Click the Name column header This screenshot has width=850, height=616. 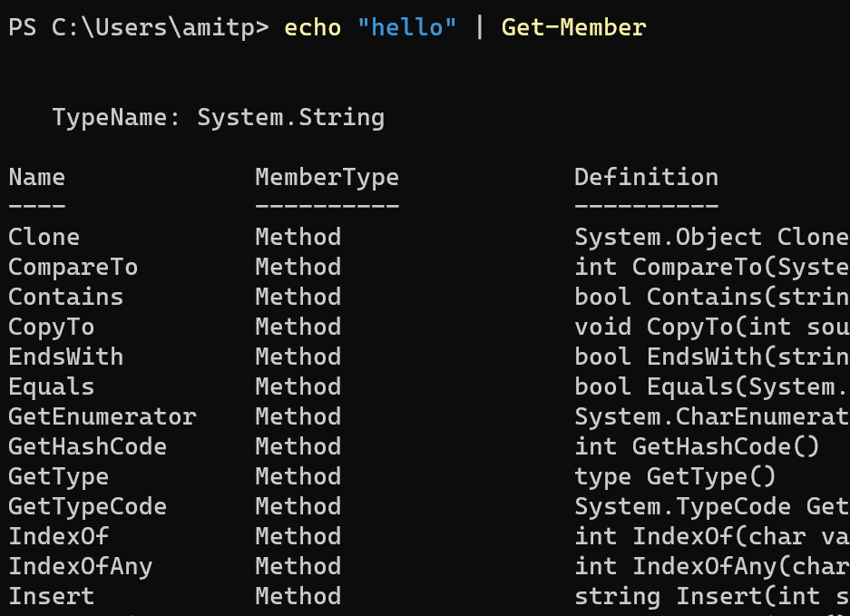tap(37, 177)
